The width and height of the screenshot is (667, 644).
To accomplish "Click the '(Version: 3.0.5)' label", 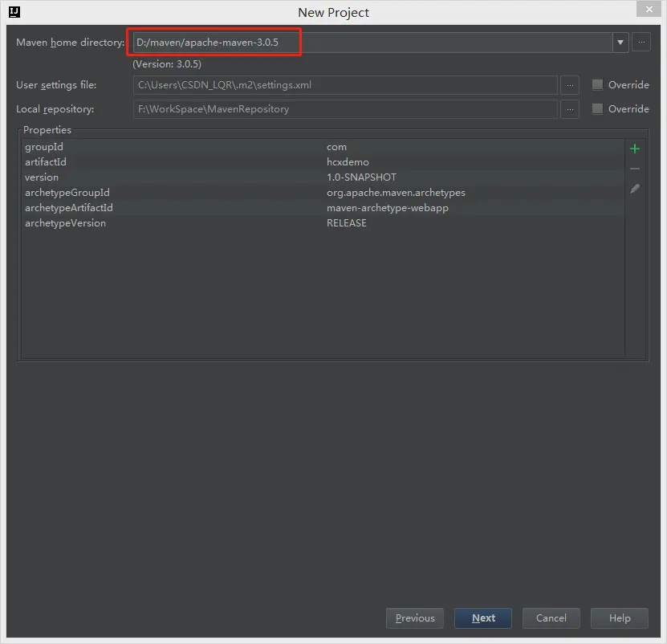I will click(x=167, y=64).
